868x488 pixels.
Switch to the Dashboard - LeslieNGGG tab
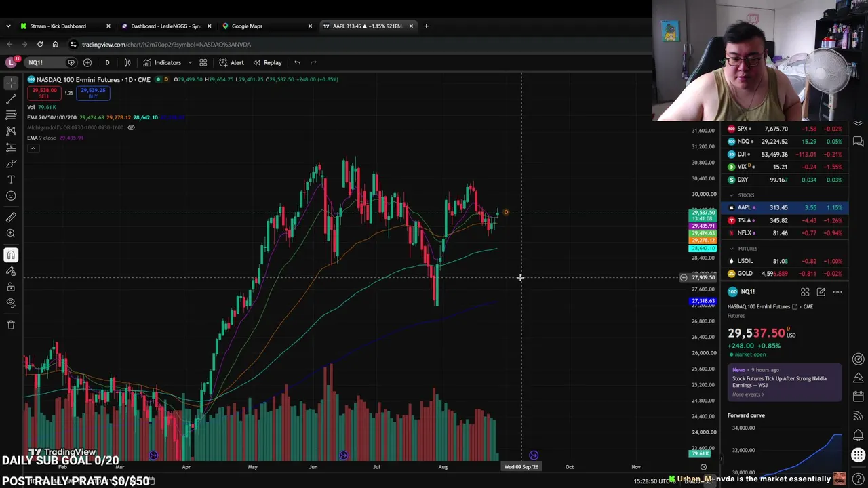point(166,26)
